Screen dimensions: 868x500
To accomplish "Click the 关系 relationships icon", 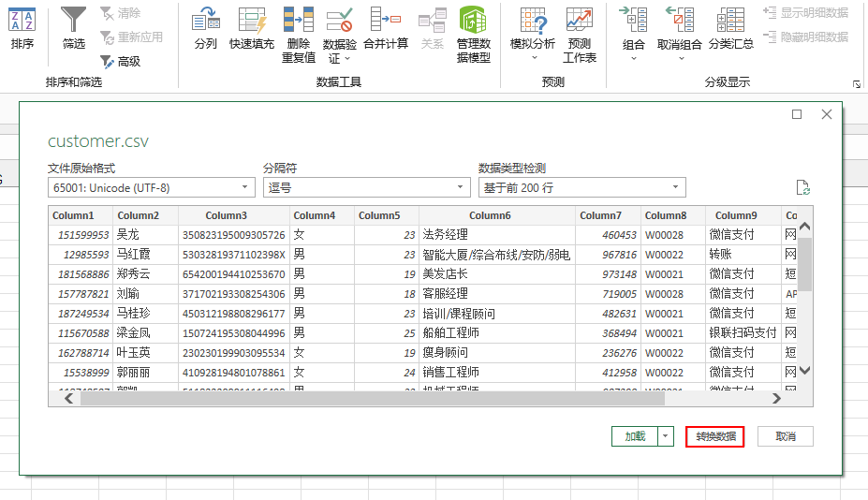I will click(433, 20).
